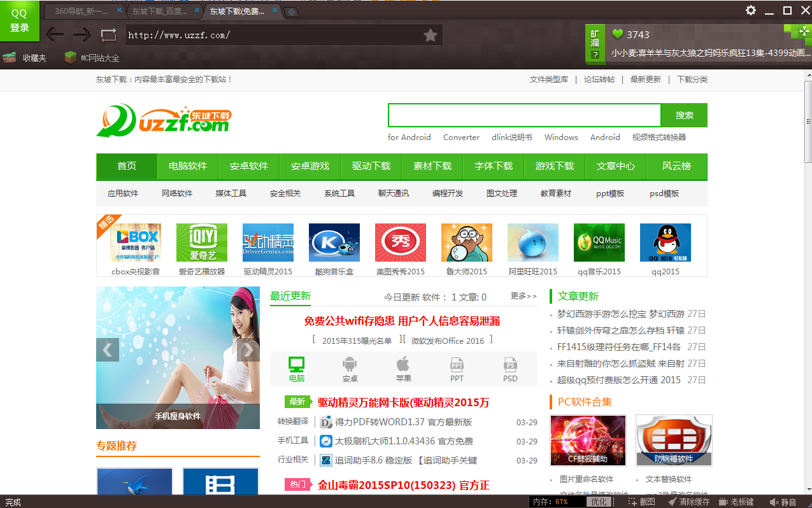Open 网络软件 subcategory link

[x=177, y=194]
